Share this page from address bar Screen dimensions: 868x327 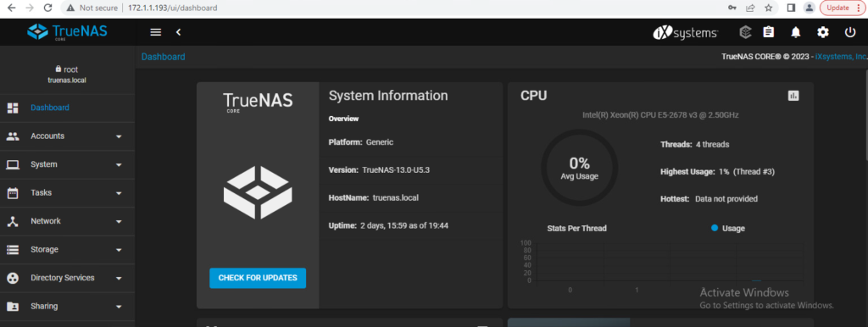coord(751,8)
